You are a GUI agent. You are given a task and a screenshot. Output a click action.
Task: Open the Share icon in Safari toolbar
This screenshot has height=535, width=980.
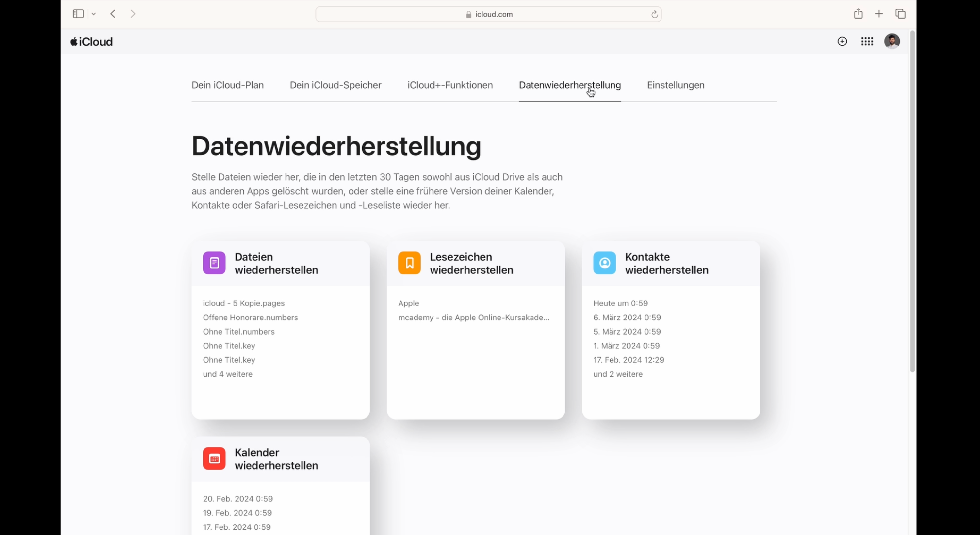pyautogui.click(x=858, y=14)
